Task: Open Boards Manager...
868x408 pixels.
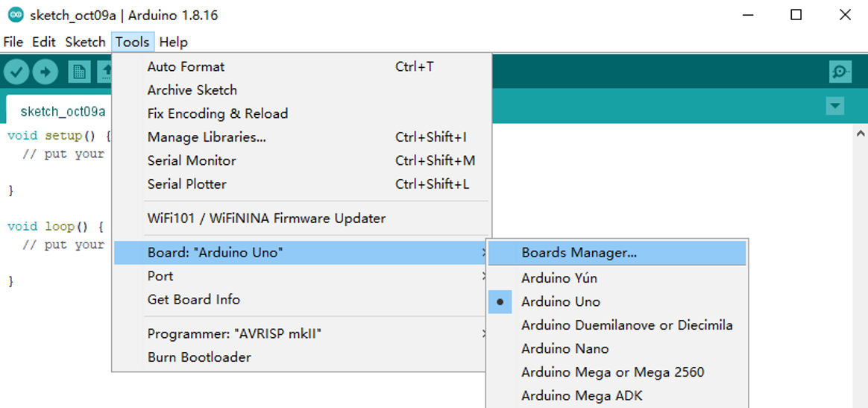Action: (617, 253)
